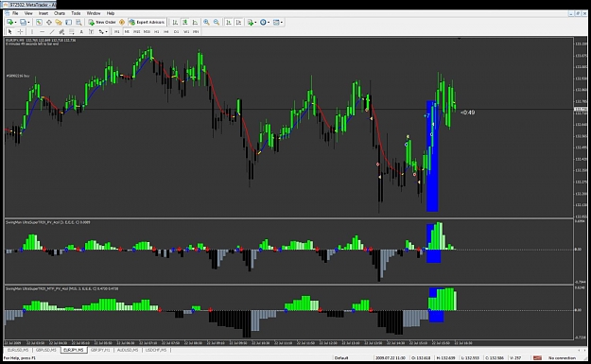Open the Help menu
The image size is (591, 364).
coord(110,13)
